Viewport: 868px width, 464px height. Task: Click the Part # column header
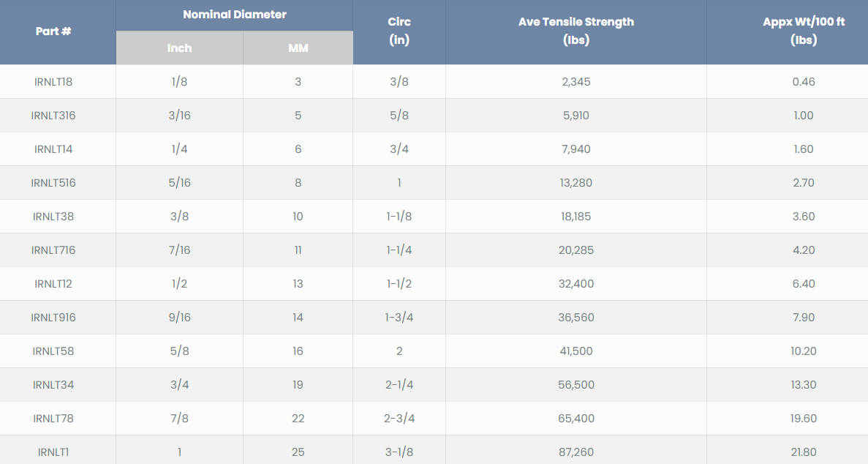point(53,32)
